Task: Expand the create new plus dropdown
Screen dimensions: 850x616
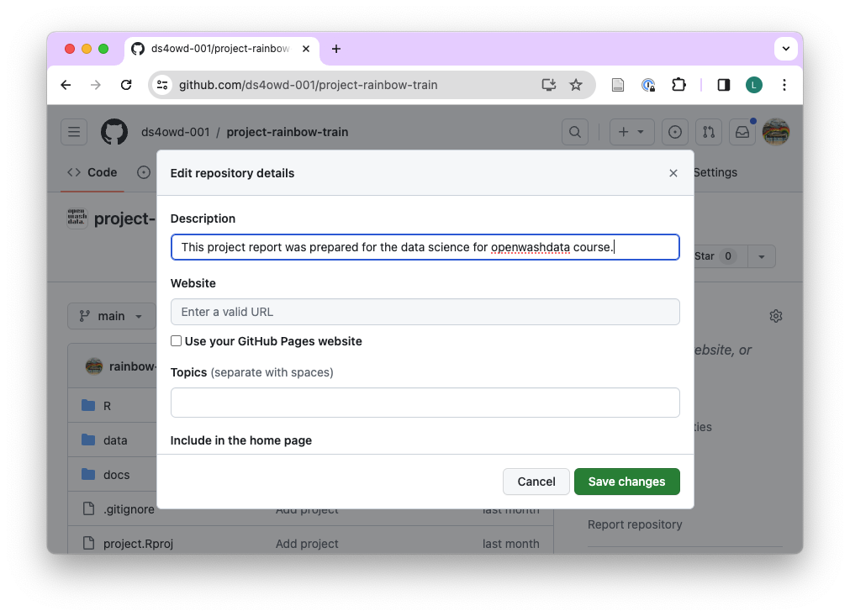Action: pyautogui.click(x=631, y=132)
